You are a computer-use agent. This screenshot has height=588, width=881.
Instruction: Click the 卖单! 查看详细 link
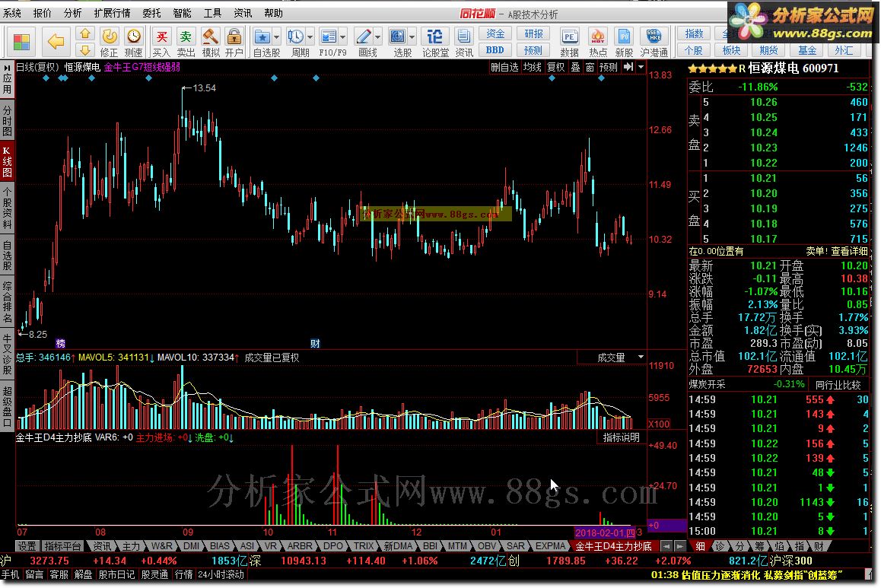click(837, 251)
